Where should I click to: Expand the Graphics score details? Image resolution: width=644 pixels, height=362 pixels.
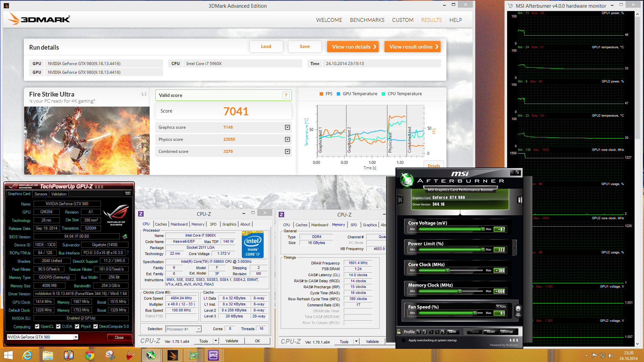tap(287, 127)
